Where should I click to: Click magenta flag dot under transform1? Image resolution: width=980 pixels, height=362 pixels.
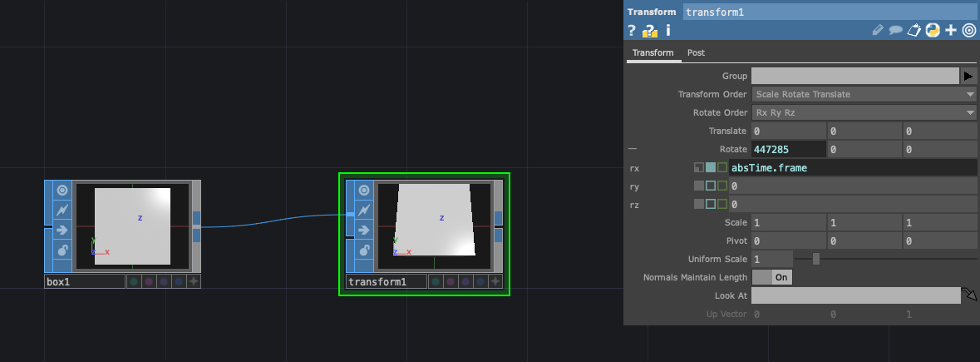click(x=451, y=281)
